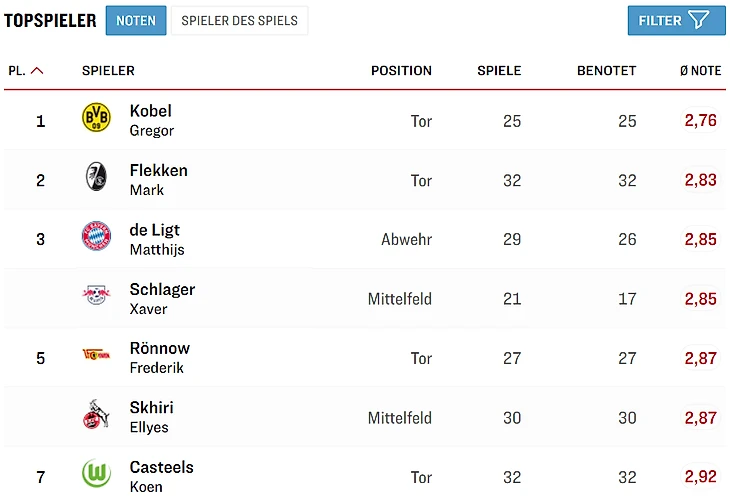Click the Borussia Dortmund club logo
This screenshot has height=502, width=730.
point(96,119)
